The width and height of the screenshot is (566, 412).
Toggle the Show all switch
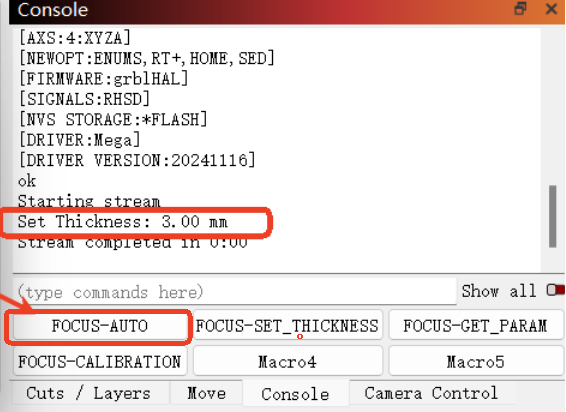point(556,290)
